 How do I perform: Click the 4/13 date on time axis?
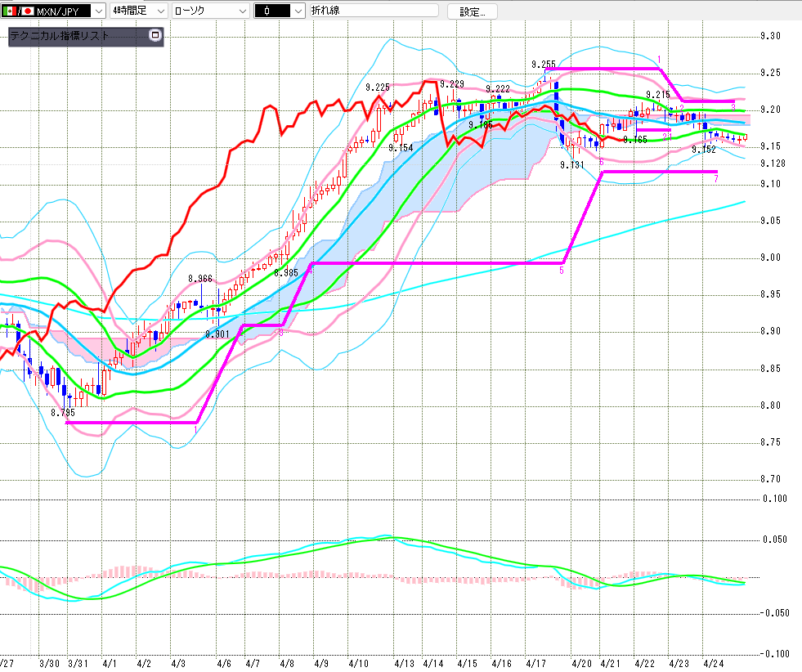pos(404,664)
